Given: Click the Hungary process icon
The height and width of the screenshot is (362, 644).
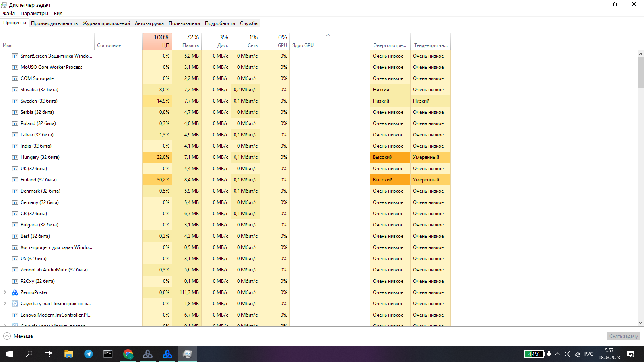Looking at the screenshot, I should click(x=15, y=157).
